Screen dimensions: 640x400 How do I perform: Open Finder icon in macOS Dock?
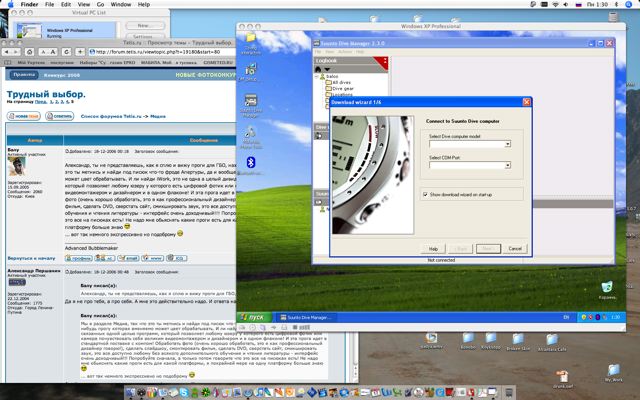[x=131, y=393]
